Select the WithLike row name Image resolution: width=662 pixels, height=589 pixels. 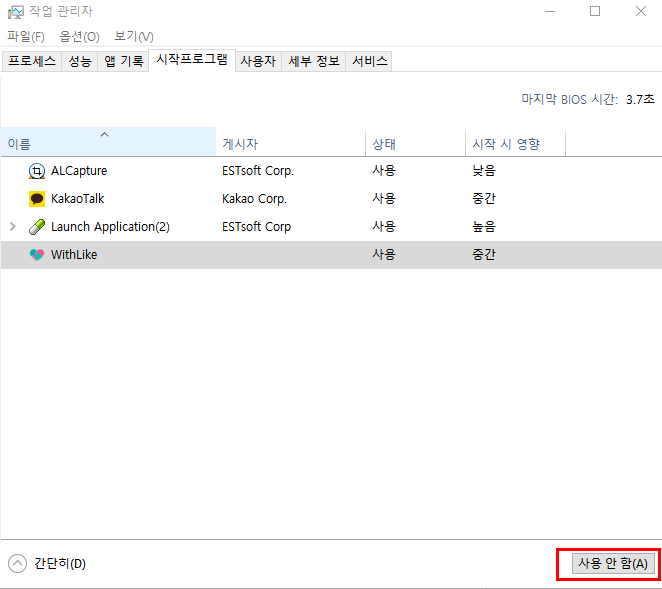pos(74,255)
